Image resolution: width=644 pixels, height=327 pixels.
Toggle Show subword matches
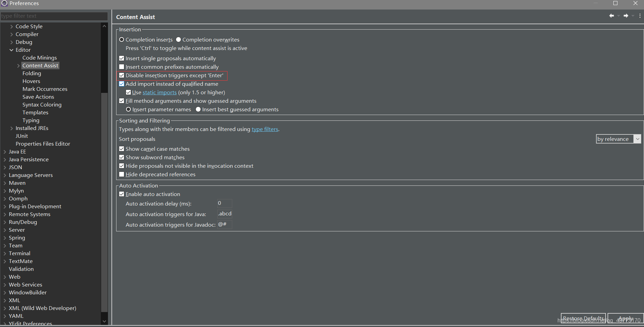point(122,157)
